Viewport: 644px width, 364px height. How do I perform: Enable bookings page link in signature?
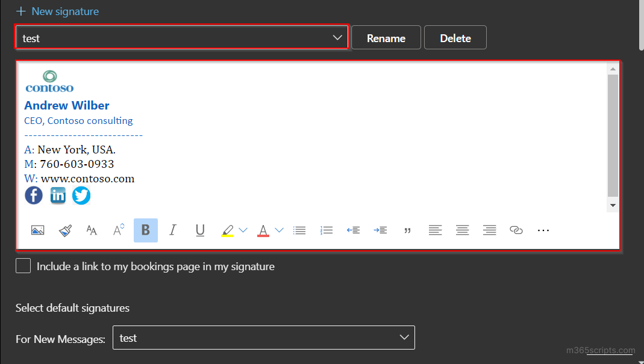[x=23, y=265]
